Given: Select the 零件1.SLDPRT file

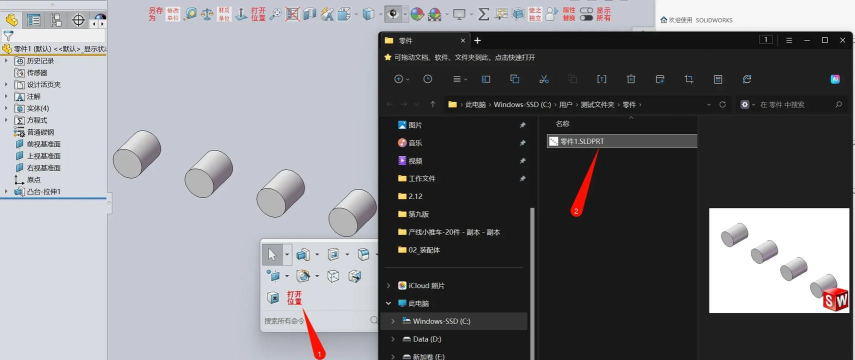Looking at the screenshot, I should 622,141.
